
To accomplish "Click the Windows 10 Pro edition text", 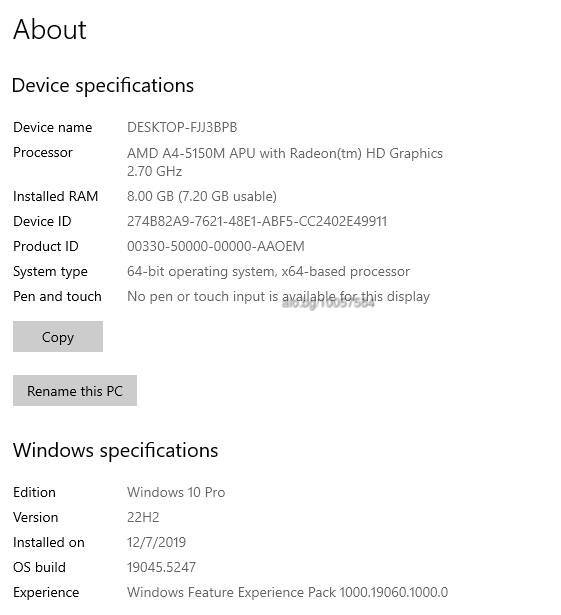I will (176, 492).
